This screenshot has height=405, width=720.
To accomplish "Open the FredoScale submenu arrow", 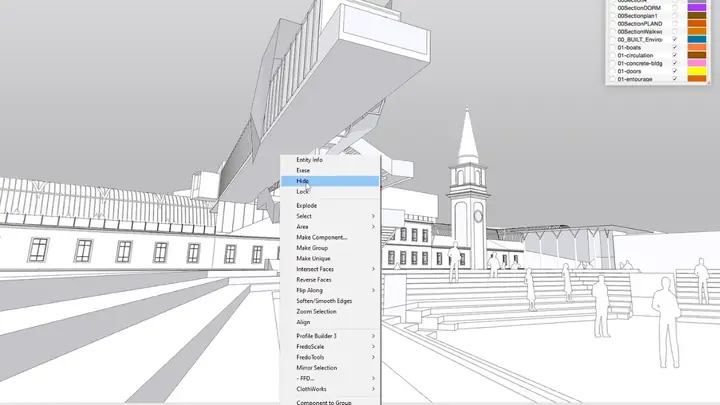I will tap(373, 347).
